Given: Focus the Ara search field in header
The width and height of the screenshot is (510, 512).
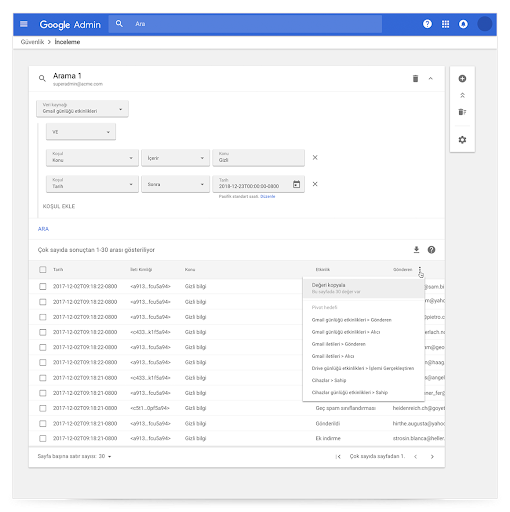Looking at the screenshot, I should (x=245, y=24).
